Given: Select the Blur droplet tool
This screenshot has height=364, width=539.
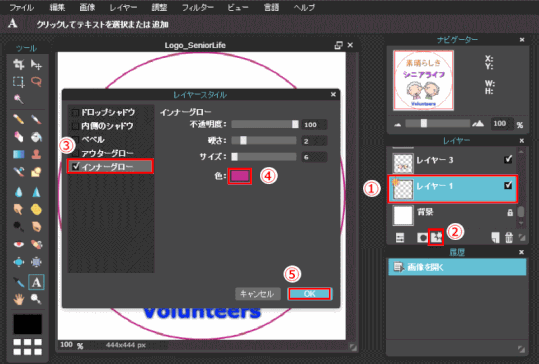Looking at the screenshot, I should pyautogui.click(x=19, y=192).
